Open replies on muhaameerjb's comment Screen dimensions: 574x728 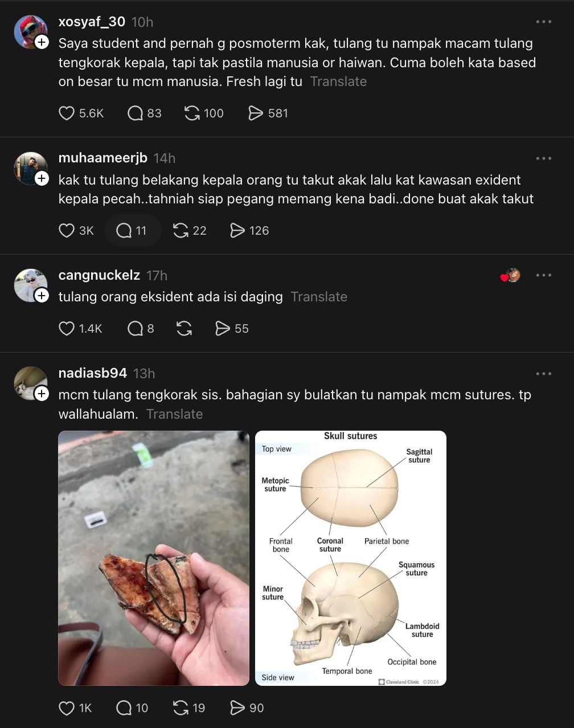pyautogui.click(x=124, y=231)
